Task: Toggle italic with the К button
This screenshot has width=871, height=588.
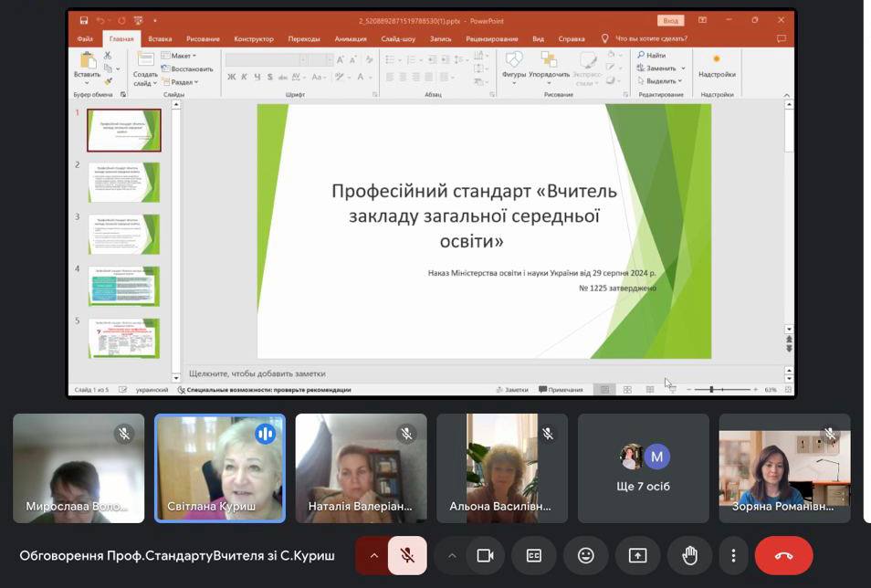Action: (245, 77)
